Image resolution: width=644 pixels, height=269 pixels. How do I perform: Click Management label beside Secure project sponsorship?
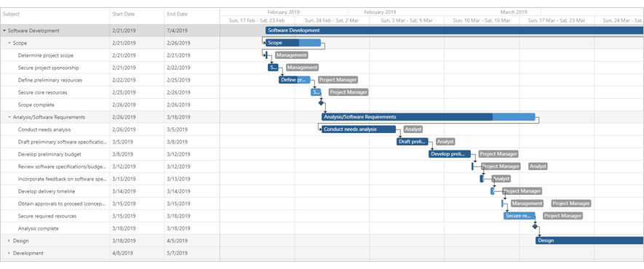coord(302,67)
